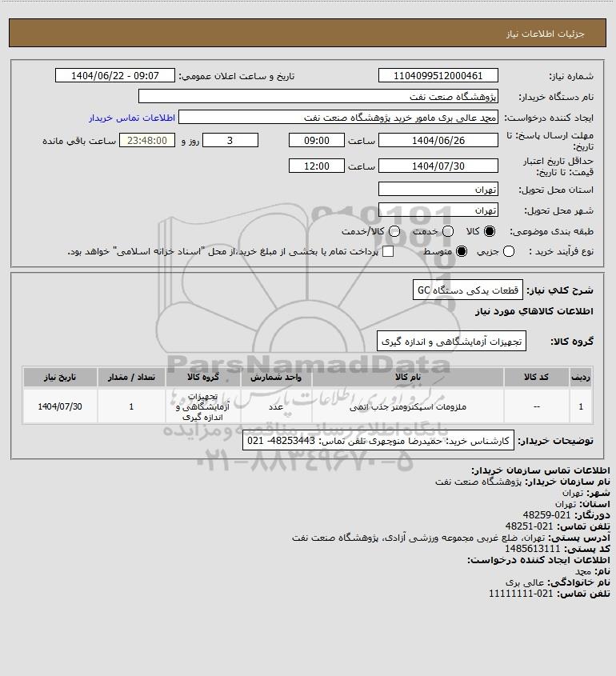This screenshot has width=616, height=676.
Task: Click the price validity date 1404/07/30 field
Action: pyautogui.click(x=438, y=166)
